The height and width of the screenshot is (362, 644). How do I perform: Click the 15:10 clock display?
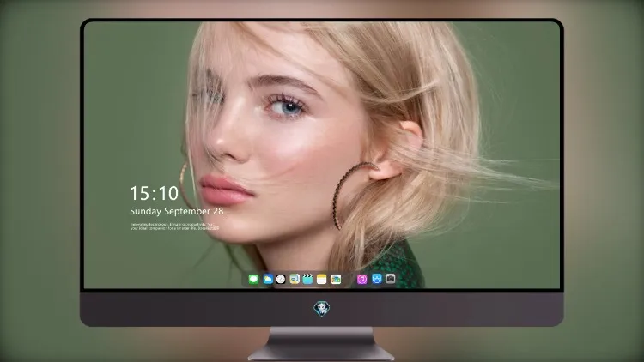pyautogui.click(x=154, y=193)
